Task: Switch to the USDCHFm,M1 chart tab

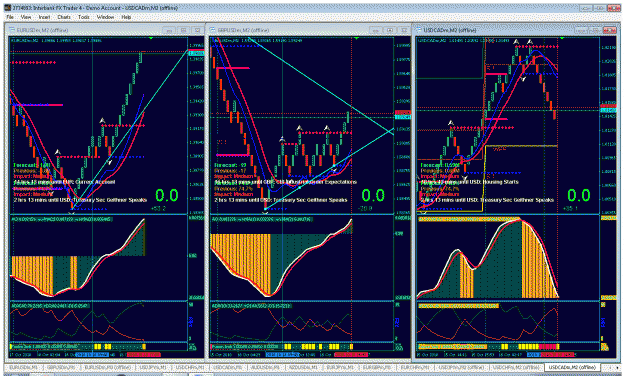Action: point(190,367)
